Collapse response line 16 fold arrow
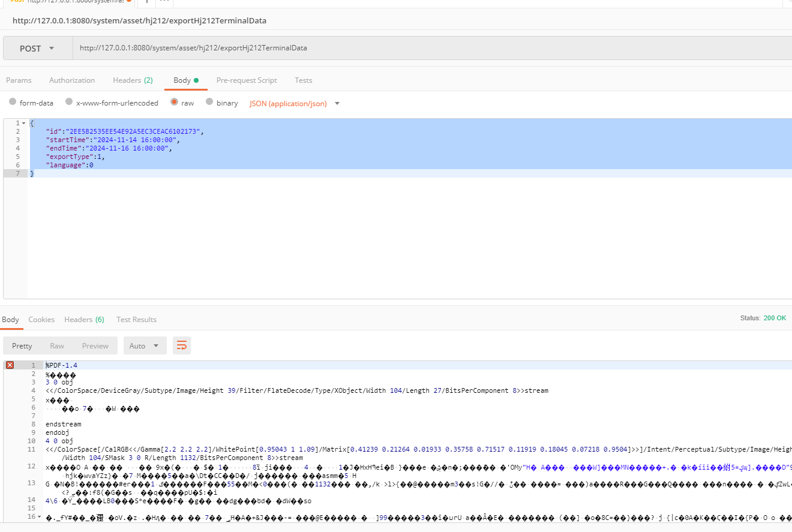 pyautogui.click(x=40, y=516)
